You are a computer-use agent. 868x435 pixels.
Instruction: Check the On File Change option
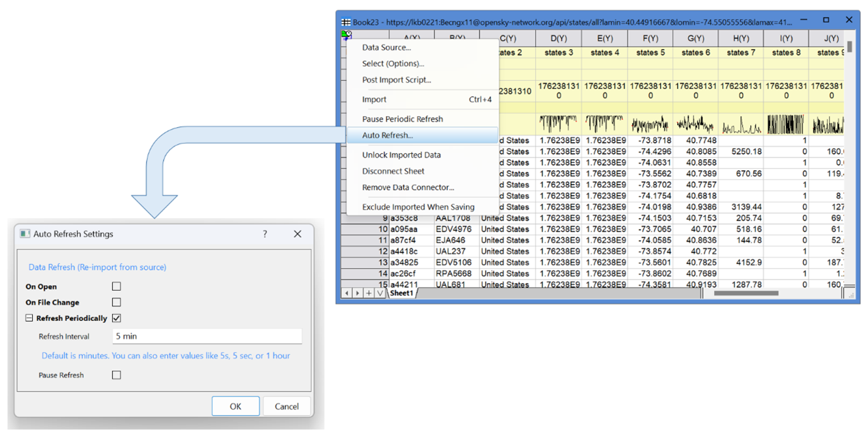[x=116, y=302]
